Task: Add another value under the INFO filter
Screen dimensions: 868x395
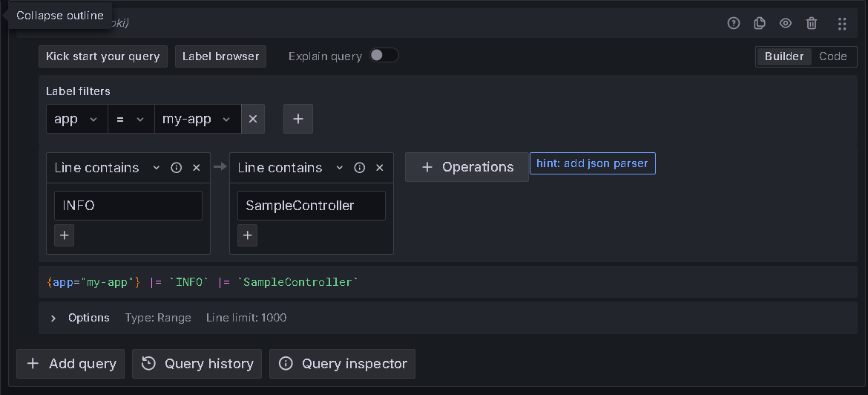Action: [x=65, y=235]
